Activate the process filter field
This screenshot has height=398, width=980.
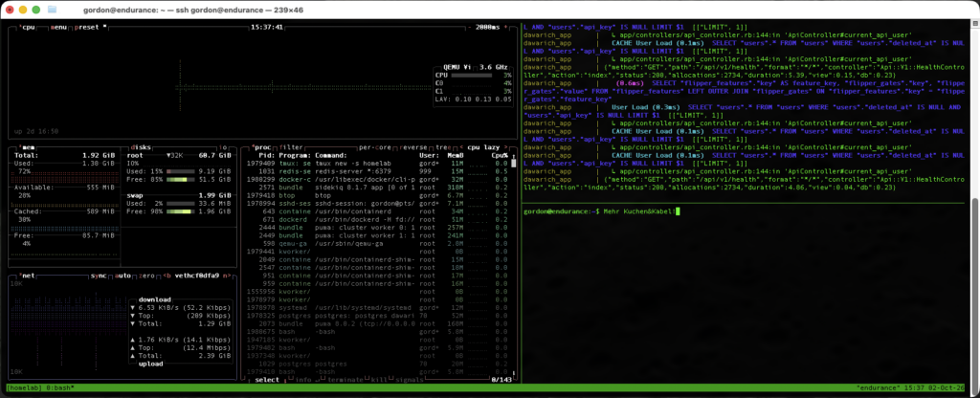click(291, 147)
